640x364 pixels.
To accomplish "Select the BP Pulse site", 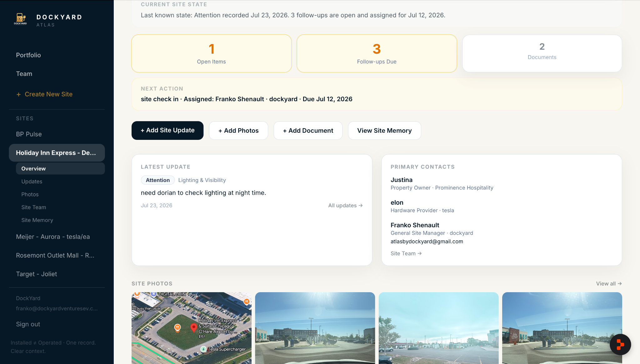I will tap(29, 134).
